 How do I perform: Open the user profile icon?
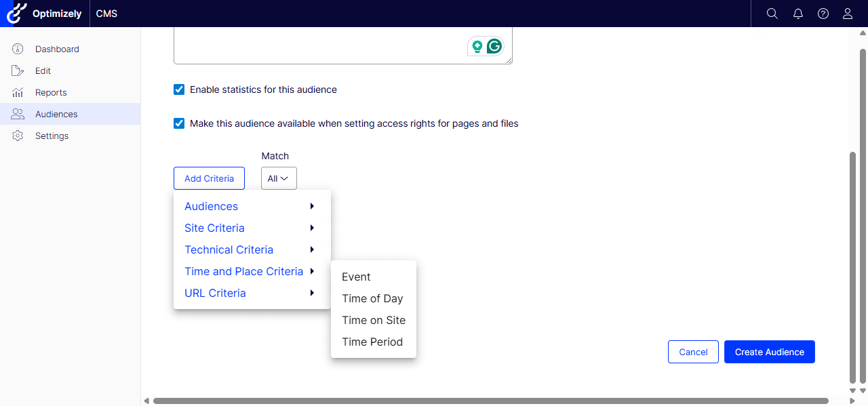pos(847,14)
